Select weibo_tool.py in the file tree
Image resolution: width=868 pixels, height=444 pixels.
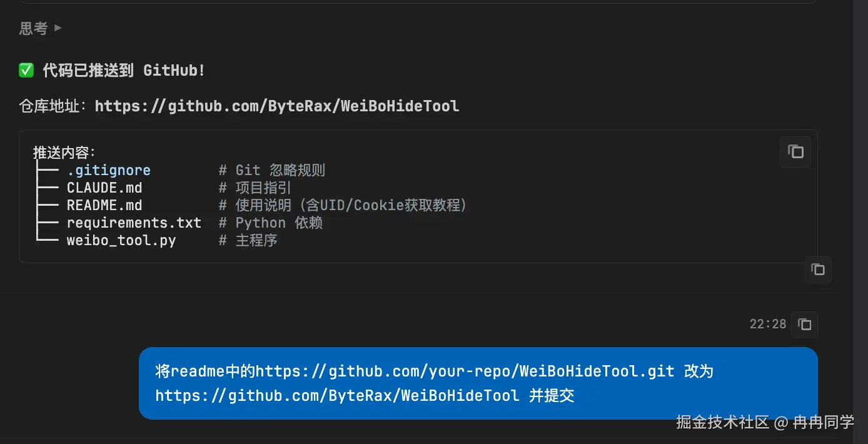[121, 241]
